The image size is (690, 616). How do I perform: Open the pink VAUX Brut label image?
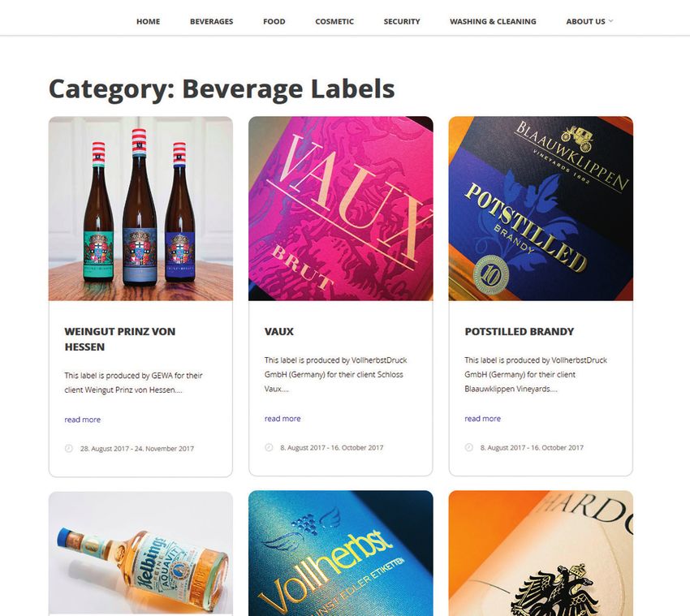[x=341, y=209]
